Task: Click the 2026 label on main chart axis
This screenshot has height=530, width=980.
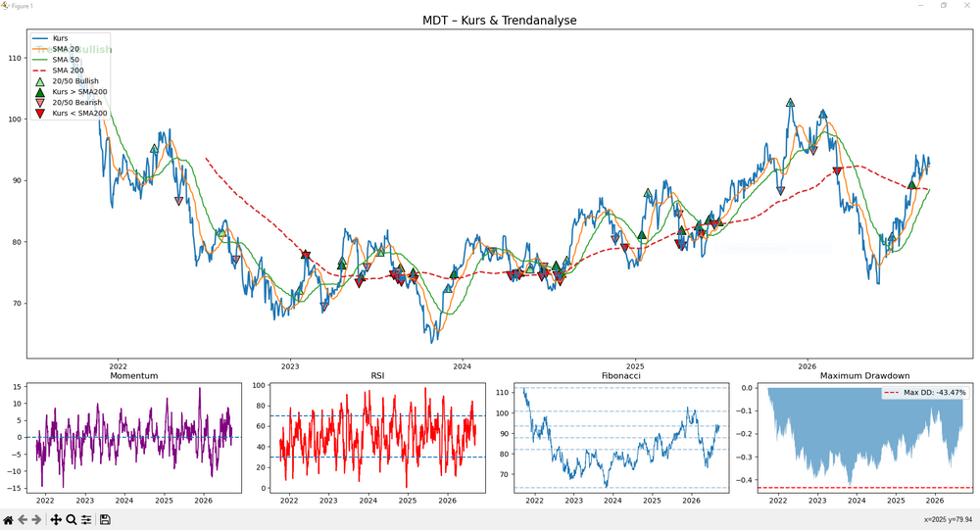Action: [807, 366]
